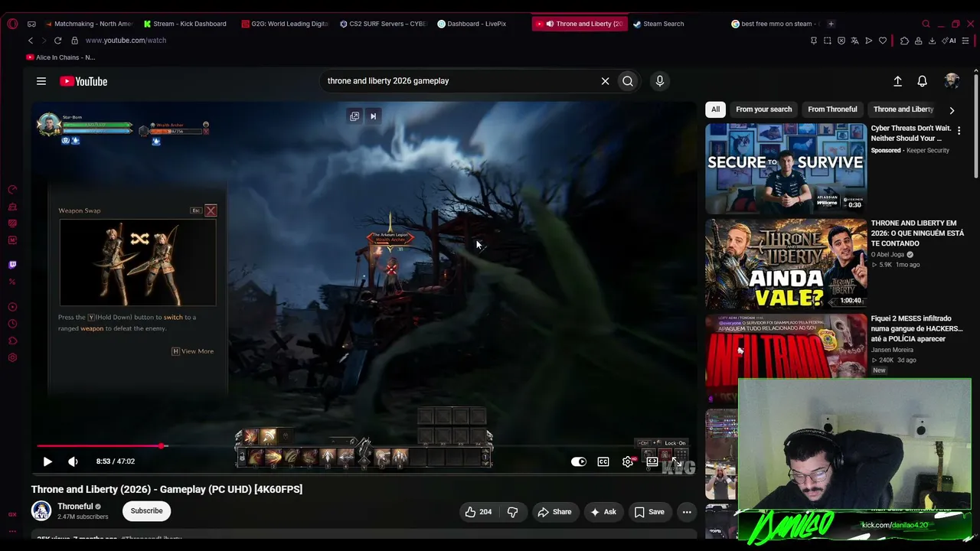Open the Throneful channel avatar
The width and height of the screenshot is (980, 551).
pos(41,510)
